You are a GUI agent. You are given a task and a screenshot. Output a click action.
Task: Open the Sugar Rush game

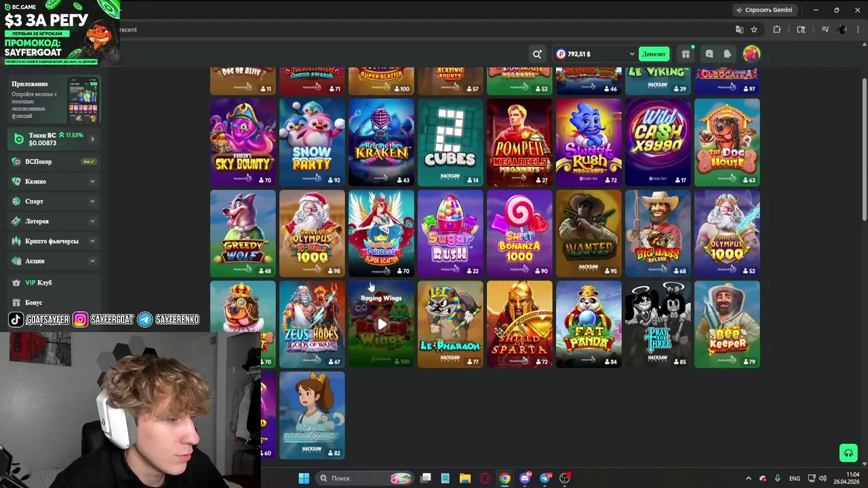450,233
